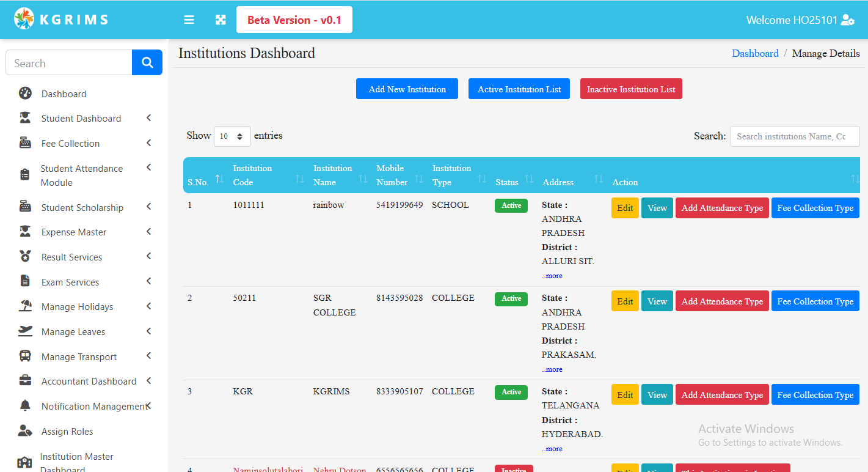This screenshot has height=472, width=868.
Task: Click the hamburger menu icon in header
Action: tap(189, 20)
